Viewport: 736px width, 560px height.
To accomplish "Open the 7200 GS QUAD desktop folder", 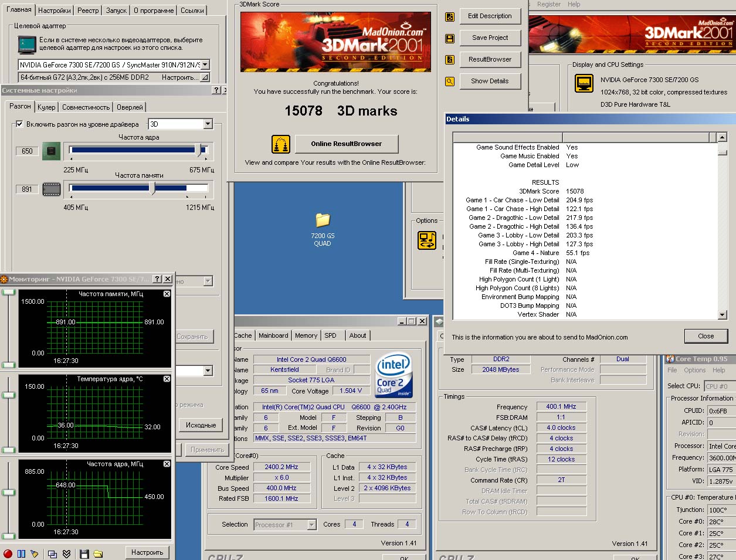I will tap(323, 229).
